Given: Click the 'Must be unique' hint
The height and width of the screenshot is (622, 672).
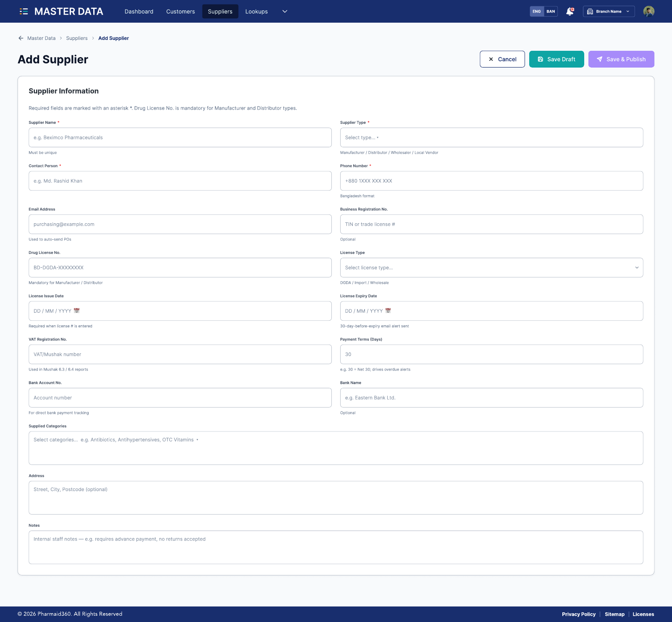Looking at the screenshot, I should coord(42,153).
